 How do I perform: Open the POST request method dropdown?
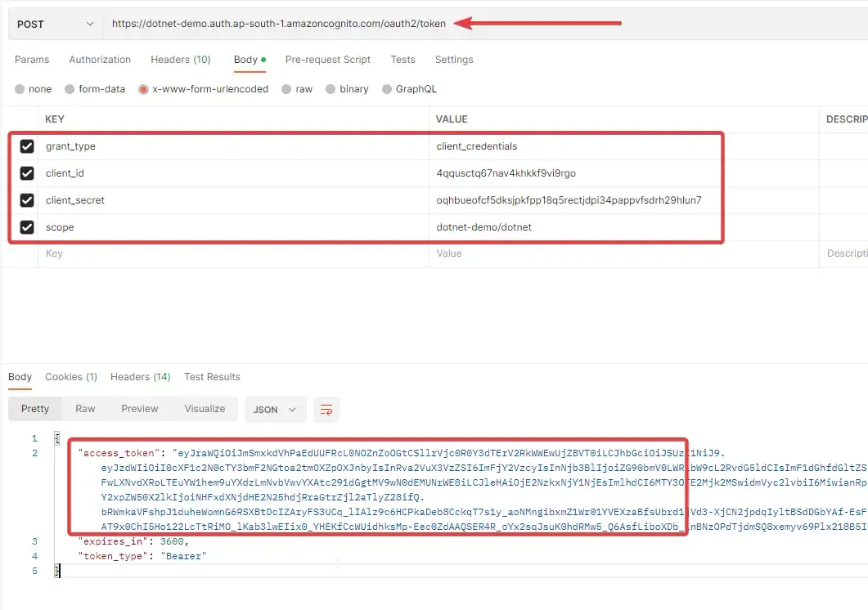(53, 24)
